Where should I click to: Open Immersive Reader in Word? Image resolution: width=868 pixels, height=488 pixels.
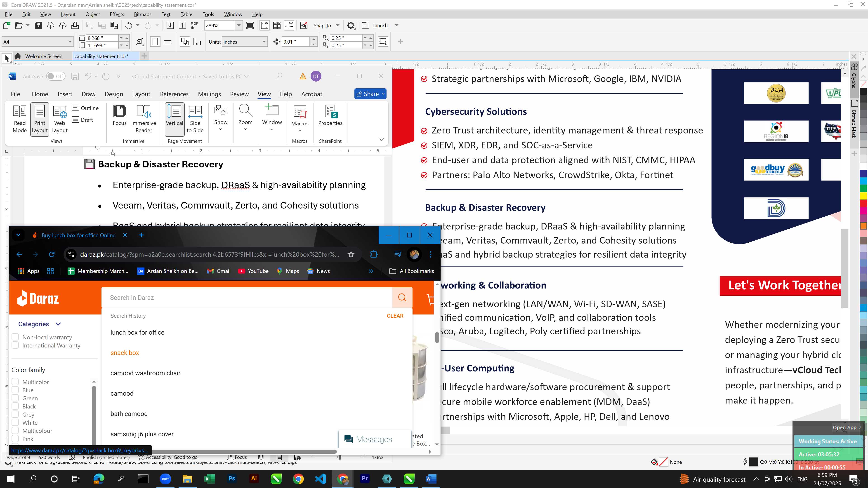click(x=144, y=119)
